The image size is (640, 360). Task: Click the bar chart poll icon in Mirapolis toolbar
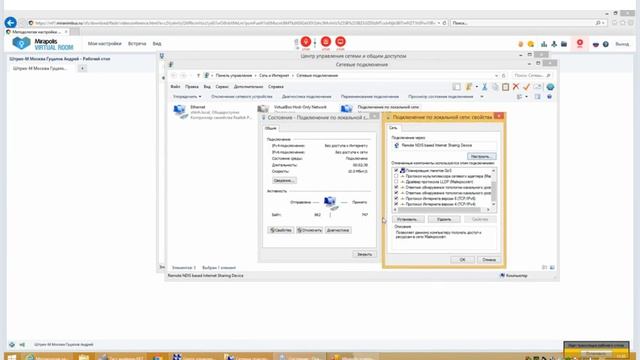pos(544,44)
